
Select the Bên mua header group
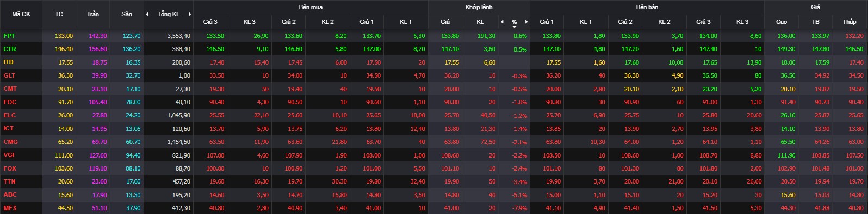(x=311, y=7)
